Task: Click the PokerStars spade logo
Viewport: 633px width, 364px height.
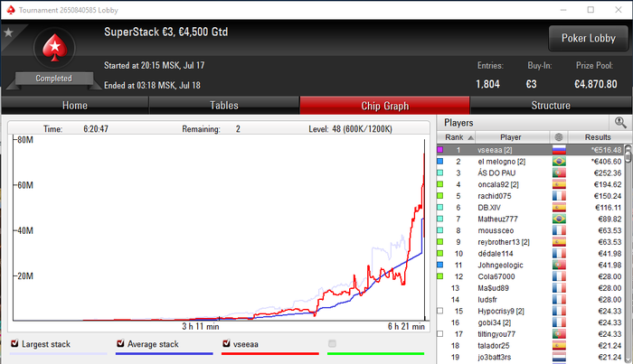Action: tap(54, 48)
